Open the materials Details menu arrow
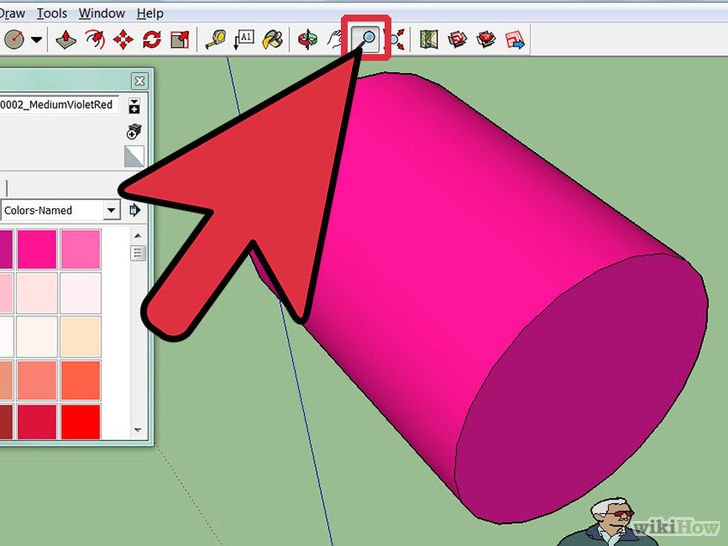 point(134,211)
